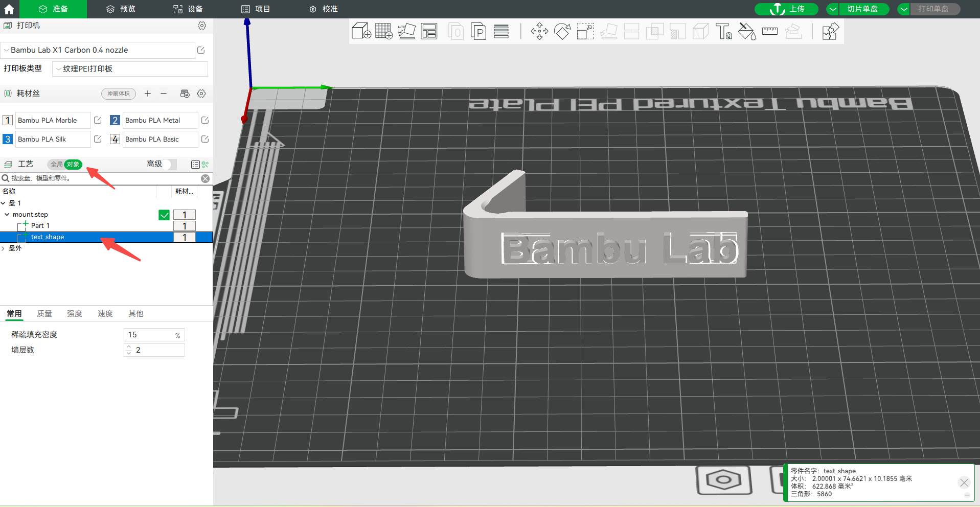Select the Rotate tool
The image size is (980, 507).
[x=562, y=31]
